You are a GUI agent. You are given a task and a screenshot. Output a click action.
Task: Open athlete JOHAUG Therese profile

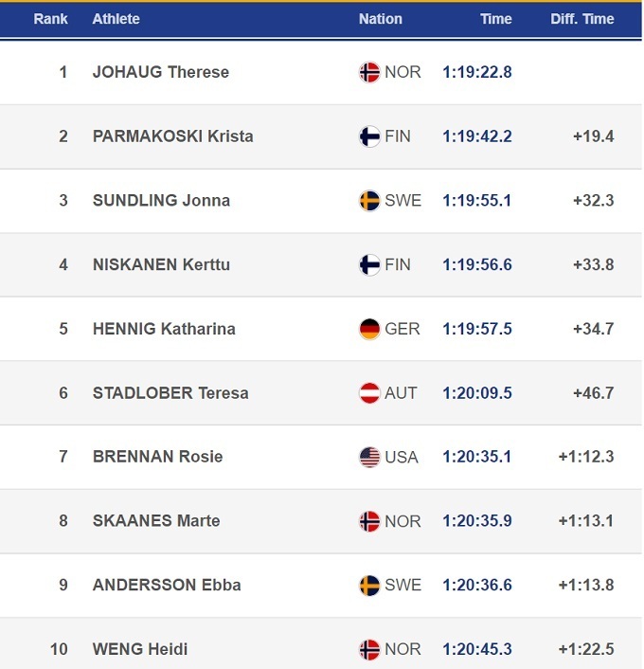click(161, 72)
